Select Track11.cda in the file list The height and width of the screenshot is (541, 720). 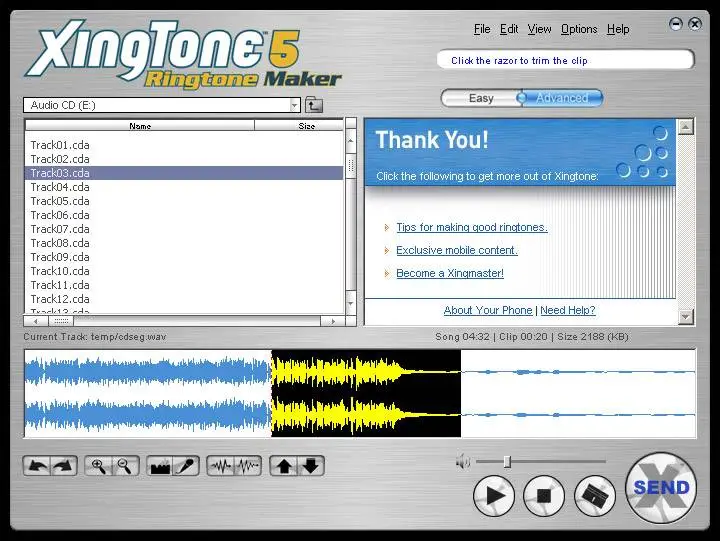coord(184,285)
